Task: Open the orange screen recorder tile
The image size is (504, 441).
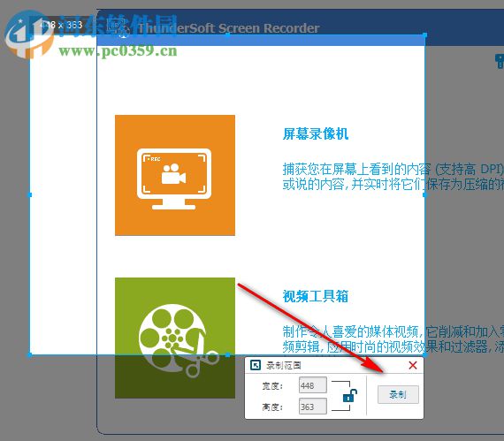Action: (175, 175)
